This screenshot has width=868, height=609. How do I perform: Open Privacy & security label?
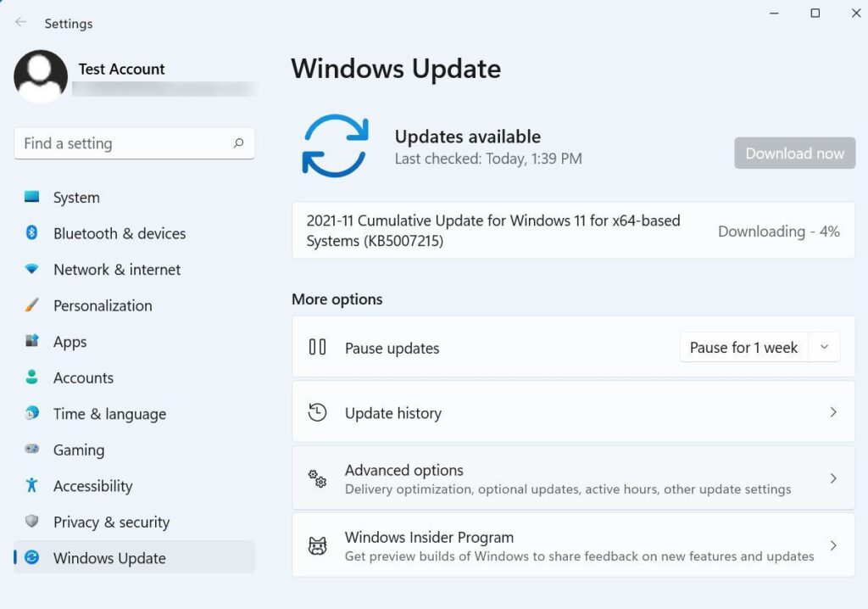(111, 522)
